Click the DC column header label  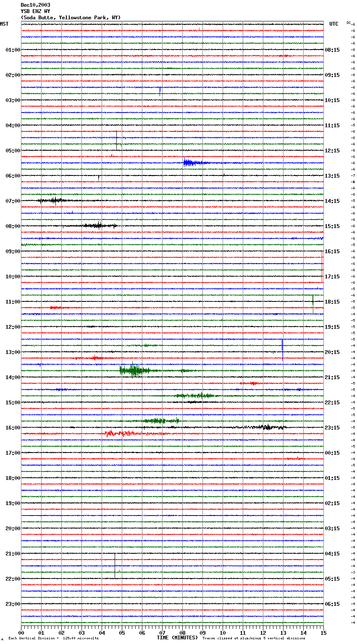click(x=349, y=23)
